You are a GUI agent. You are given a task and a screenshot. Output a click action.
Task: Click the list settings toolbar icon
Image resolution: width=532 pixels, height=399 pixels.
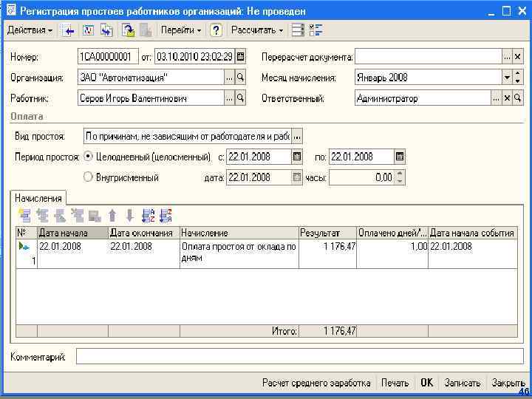298,30
